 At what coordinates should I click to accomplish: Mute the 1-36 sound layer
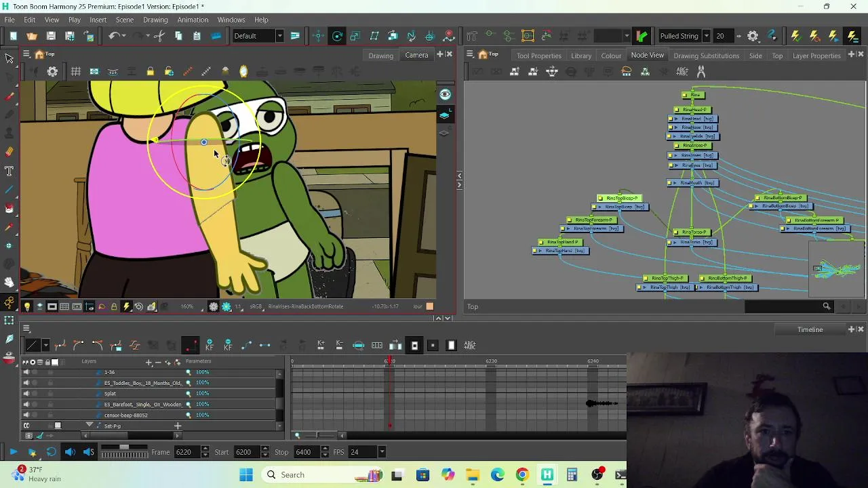(26, 372)
